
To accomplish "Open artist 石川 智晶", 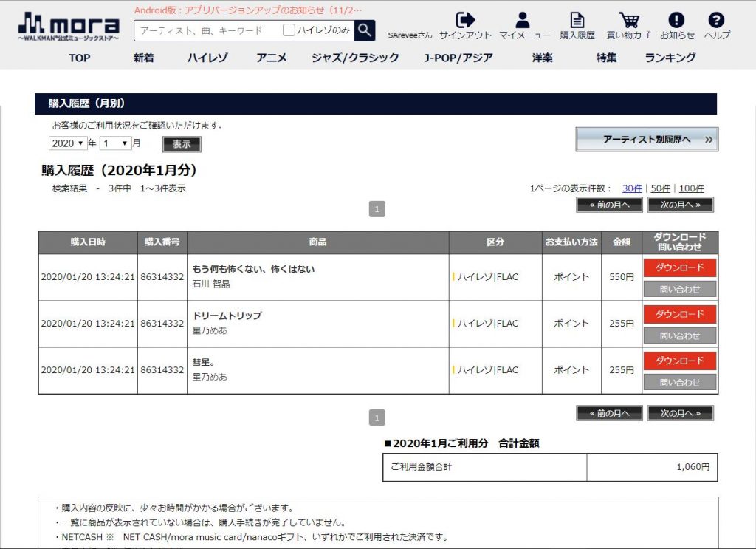I will coord(211,284).
